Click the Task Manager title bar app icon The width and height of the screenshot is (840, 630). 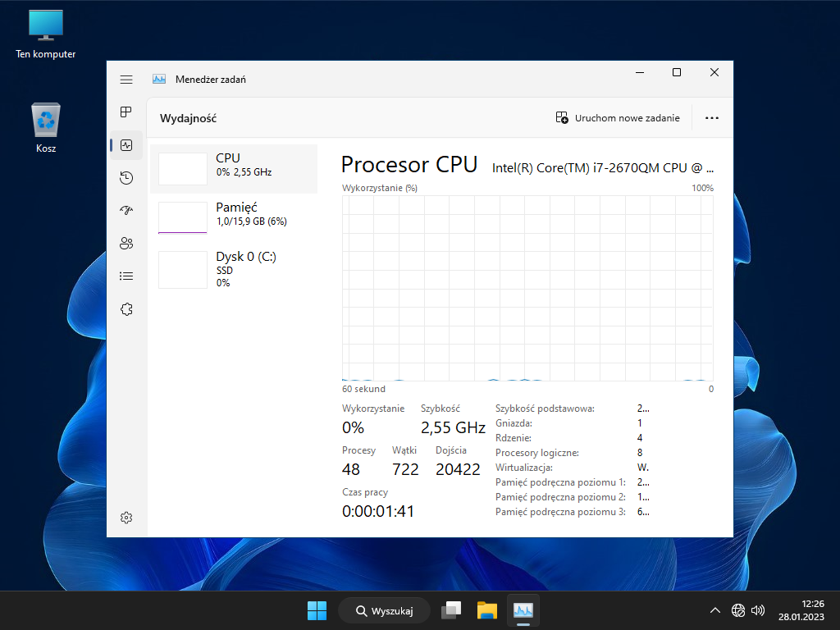tap(159, 80)
